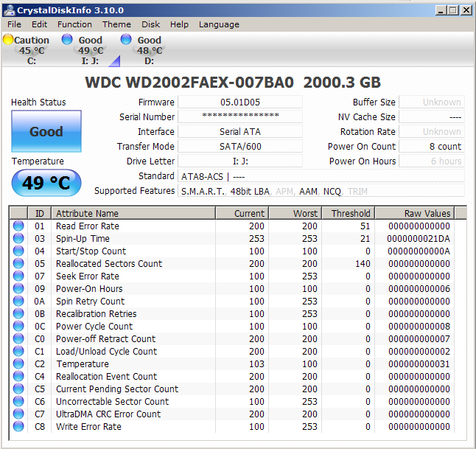
Task: Click status icon of UltraDMA CRC Error Count row
Action: tap(18, 414)
